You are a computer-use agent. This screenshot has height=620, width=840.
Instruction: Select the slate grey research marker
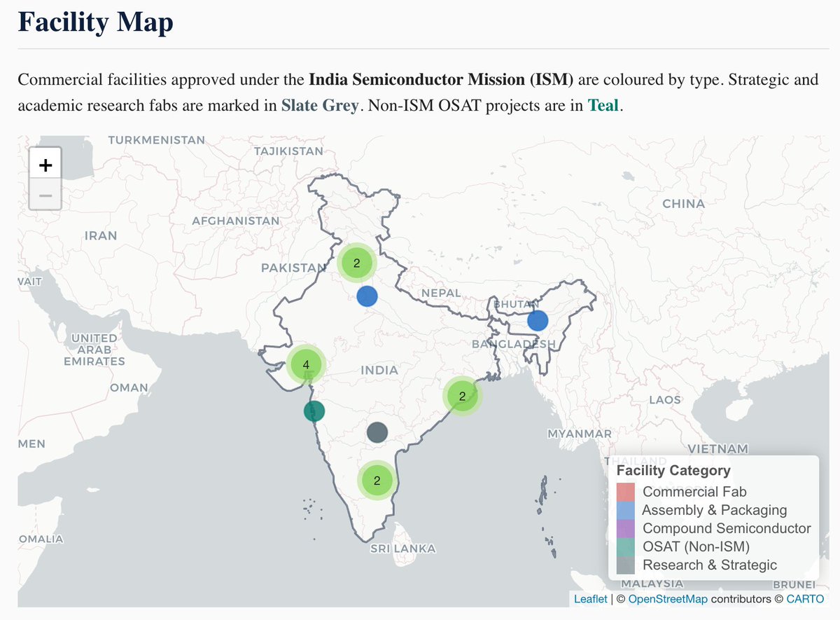click(x=377, y=432)
